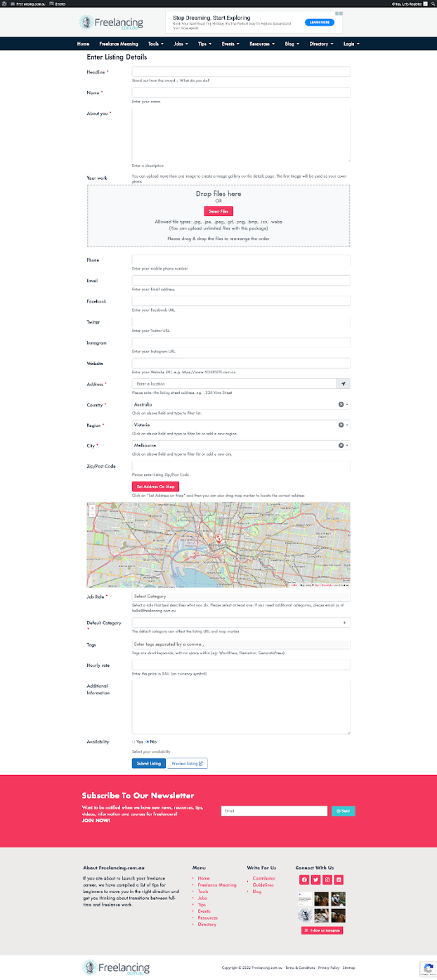The width and height of the screenshot is (437, 980).
Task: Expand the Tools menu
Action: (155, 44)
